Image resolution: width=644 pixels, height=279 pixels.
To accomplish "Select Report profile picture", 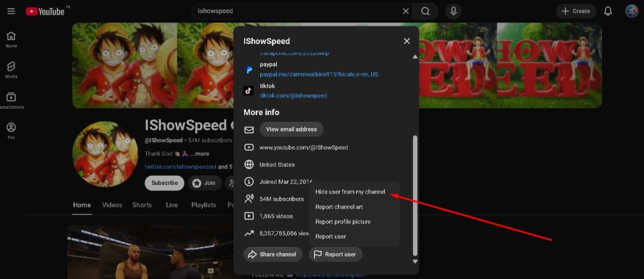I will click(x=343, y=222).
